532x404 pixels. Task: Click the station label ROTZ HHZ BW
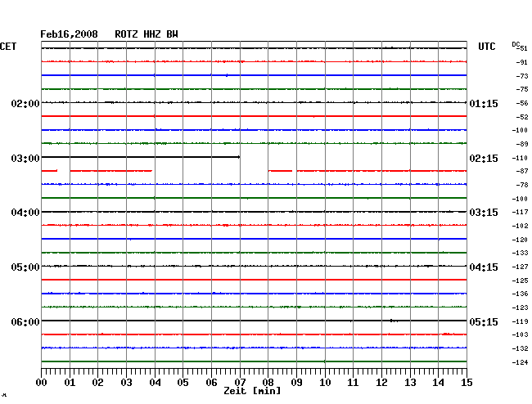tap(147, 34)
